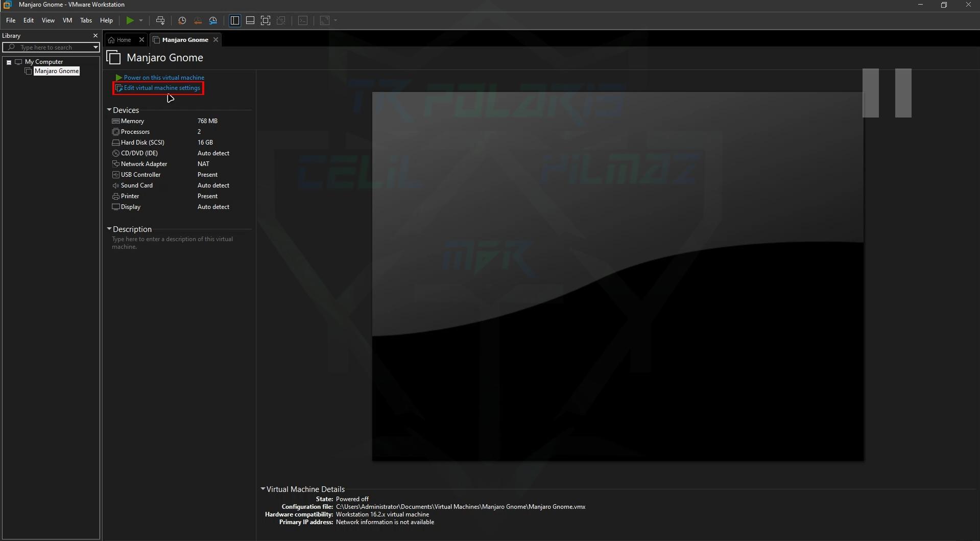Click the Network Adapter device icon
Screen dimensions: 980x541
tap(116, 164)
